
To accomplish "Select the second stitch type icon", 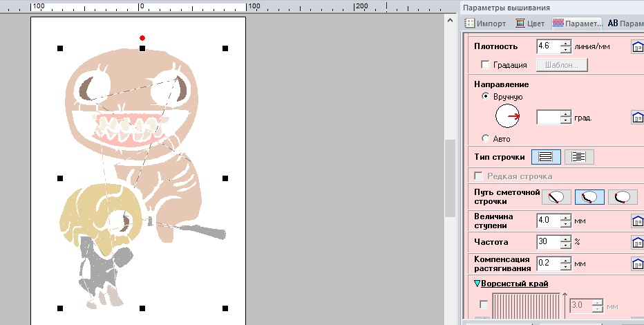I will [579, 157].
